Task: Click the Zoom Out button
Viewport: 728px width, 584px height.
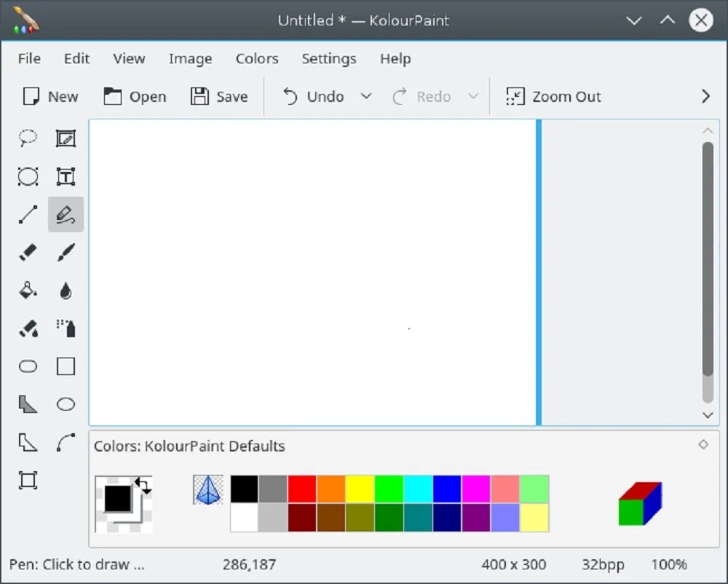Action: pos(553,97)
